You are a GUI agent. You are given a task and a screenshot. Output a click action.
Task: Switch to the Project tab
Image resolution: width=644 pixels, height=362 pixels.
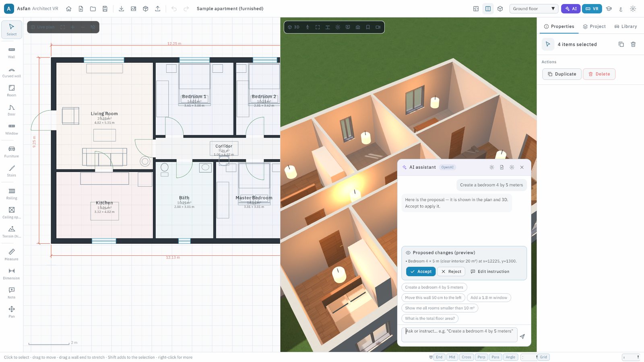pyautogui.click(x=594, y=27)
